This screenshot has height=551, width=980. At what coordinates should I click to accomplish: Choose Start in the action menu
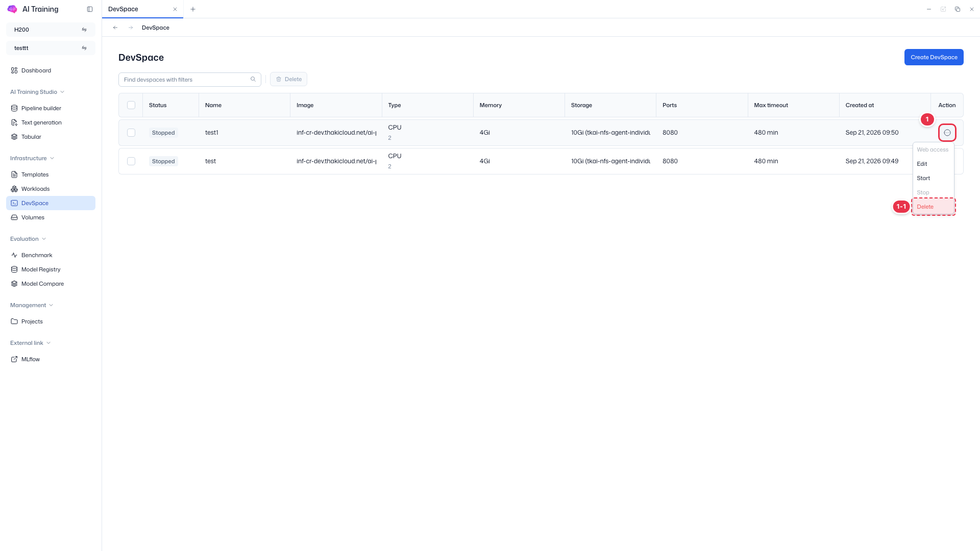point(933,178)
